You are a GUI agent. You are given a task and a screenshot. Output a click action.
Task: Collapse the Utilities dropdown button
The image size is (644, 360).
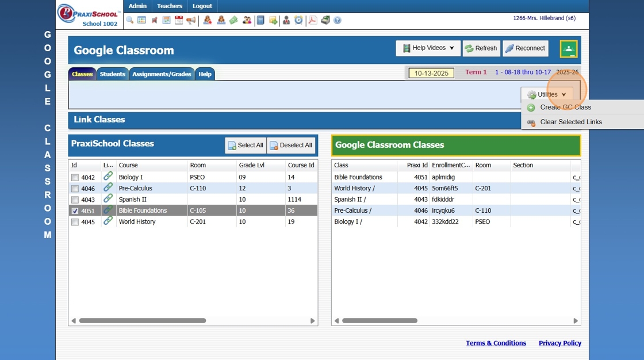(547, 94)
